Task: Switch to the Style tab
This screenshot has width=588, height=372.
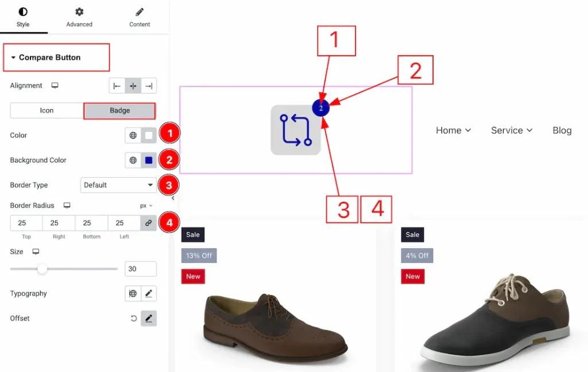Action: click(23, 17)
